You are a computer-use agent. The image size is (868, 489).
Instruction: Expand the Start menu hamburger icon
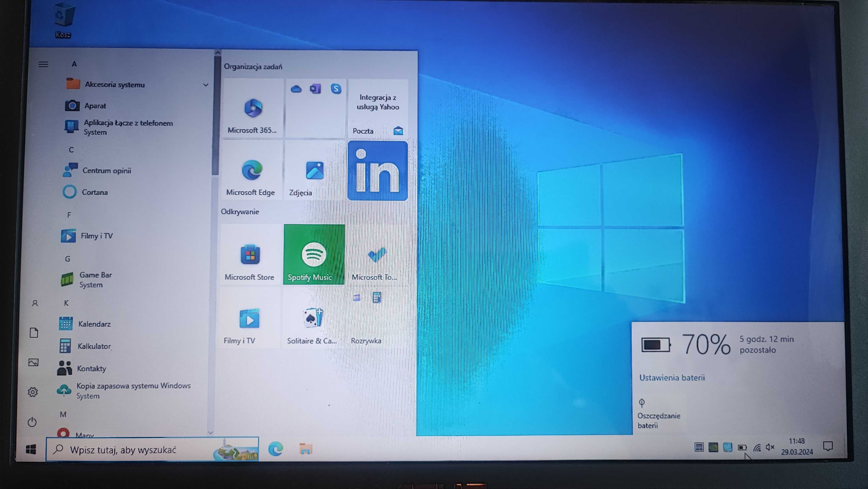coord(43,64)
